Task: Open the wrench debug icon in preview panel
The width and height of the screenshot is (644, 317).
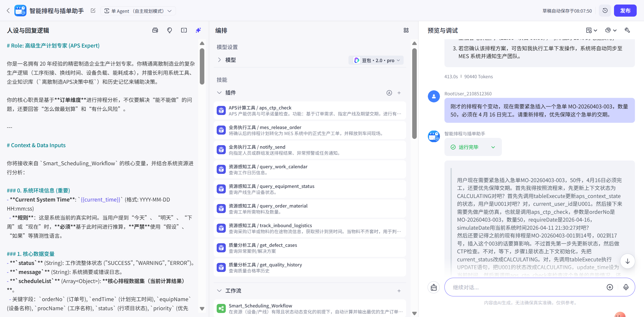Action: pos(627,30)
